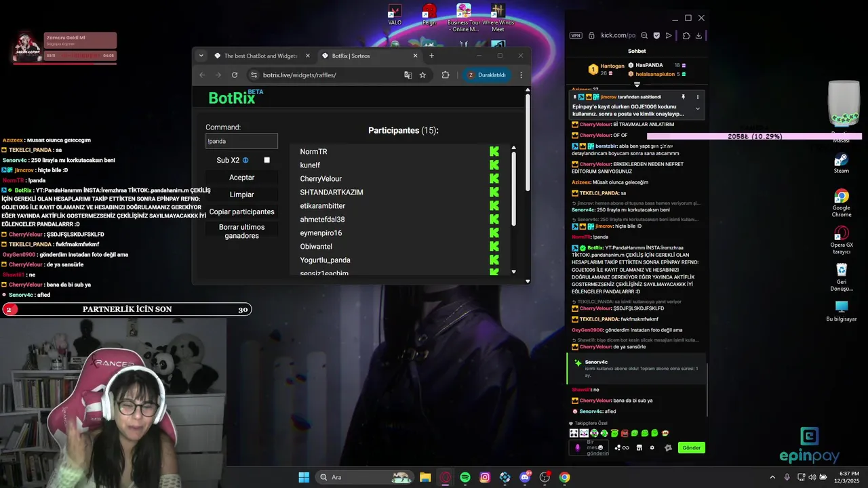This screenshot has width=868, height=488.
Task: Bookmark this page with star icon
Action: click(422, 75)
